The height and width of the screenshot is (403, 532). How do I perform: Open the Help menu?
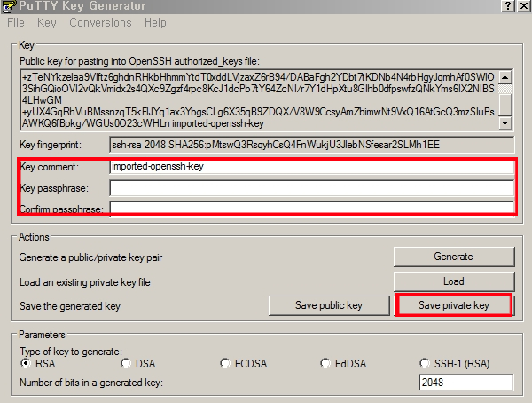(155, 23)
